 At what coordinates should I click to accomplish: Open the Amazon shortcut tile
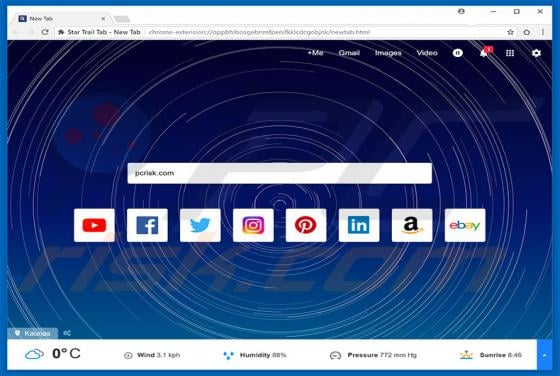[x=412, y=225]
